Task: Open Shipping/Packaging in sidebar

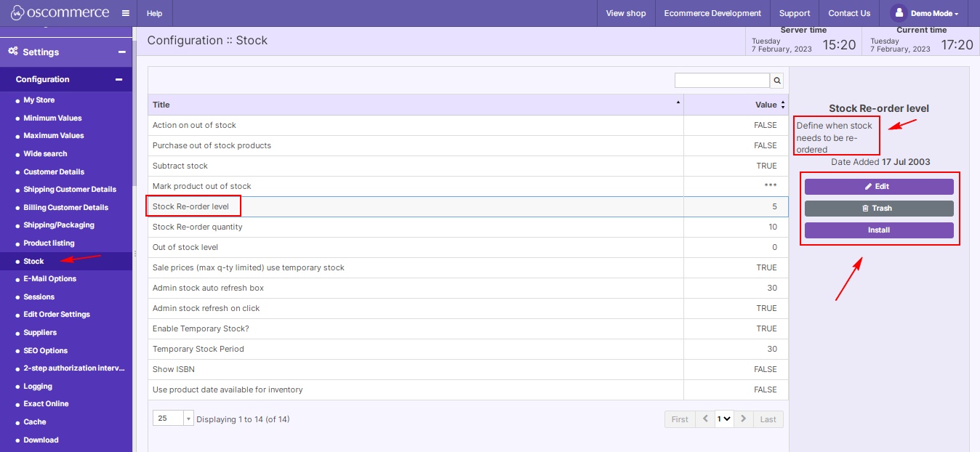Action: [x=59, y=225]
